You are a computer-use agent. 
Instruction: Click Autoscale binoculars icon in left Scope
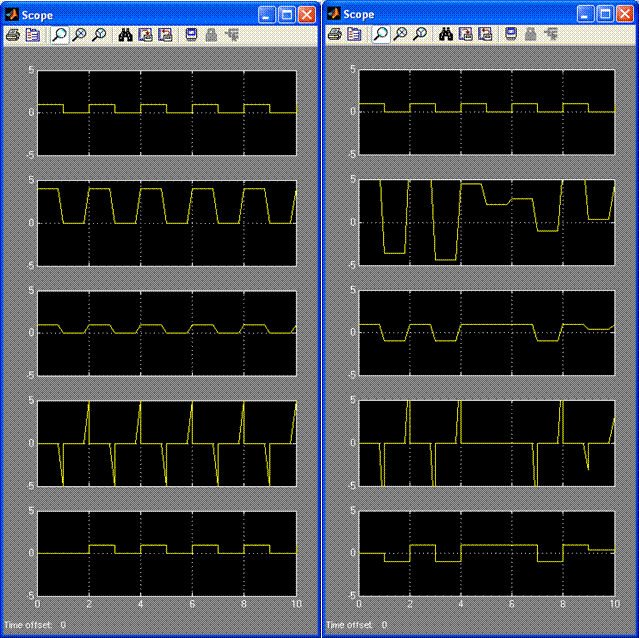click(126, 35)
